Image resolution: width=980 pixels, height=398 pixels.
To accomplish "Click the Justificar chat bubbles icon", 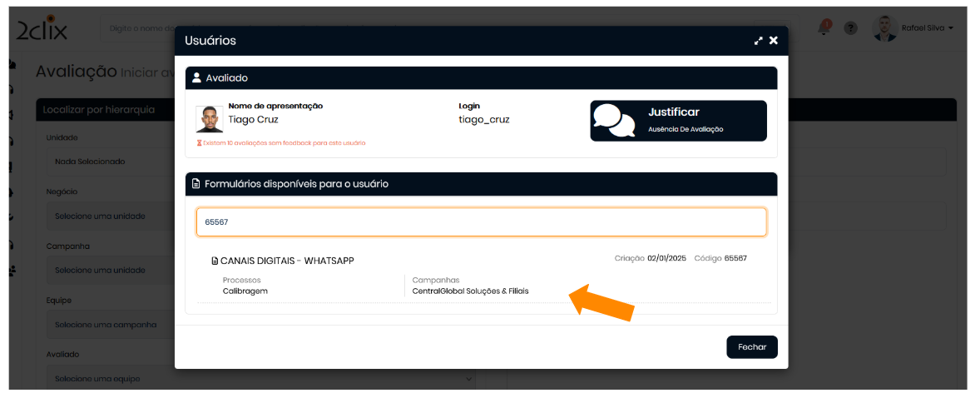I will click(x=614, y=121).
